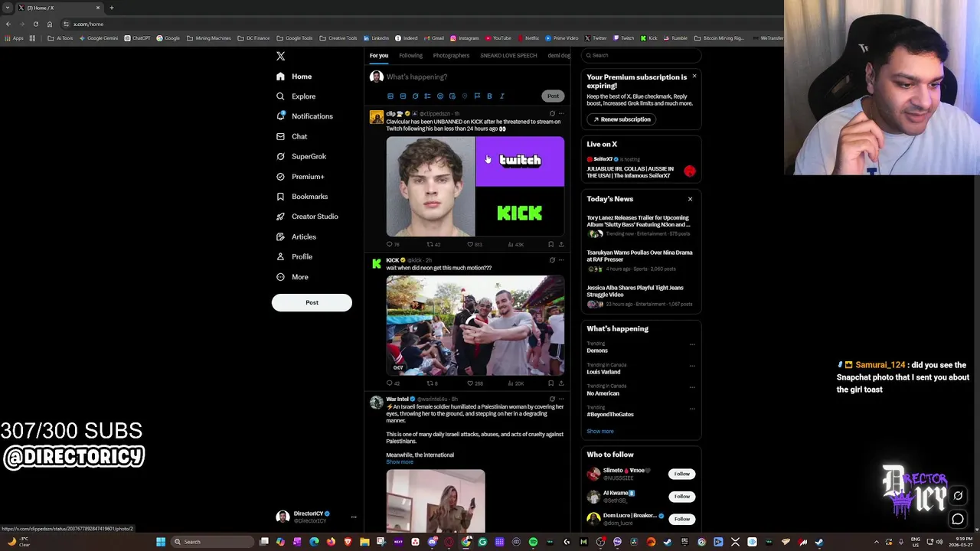Bookmark clip's post
This screenshot has width=980, height=551.
[x=550, y=245]
